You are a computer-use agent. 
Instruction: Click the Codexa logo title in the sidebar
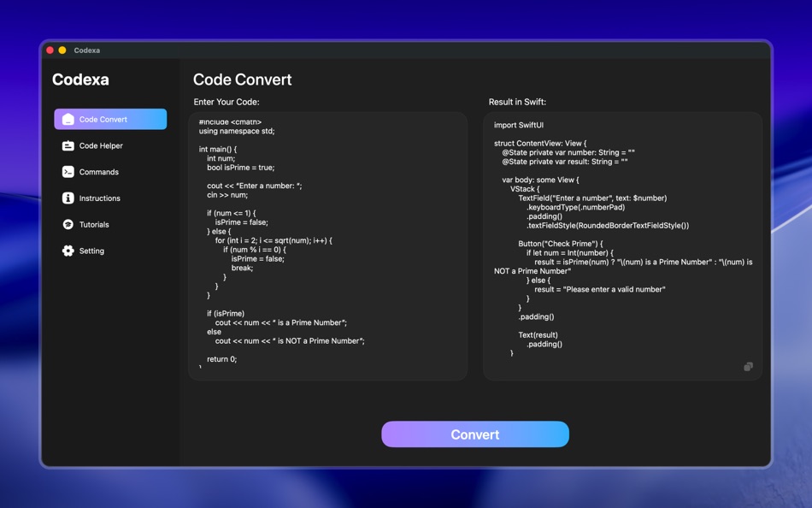click(81, 80)
